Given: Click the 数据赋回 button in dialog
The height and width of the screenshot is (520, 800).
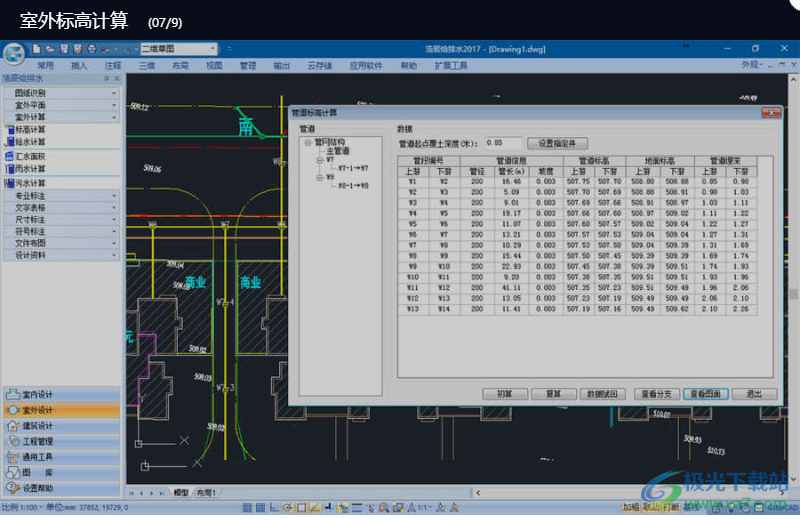Looking at the screenshot, I should 603,394.
